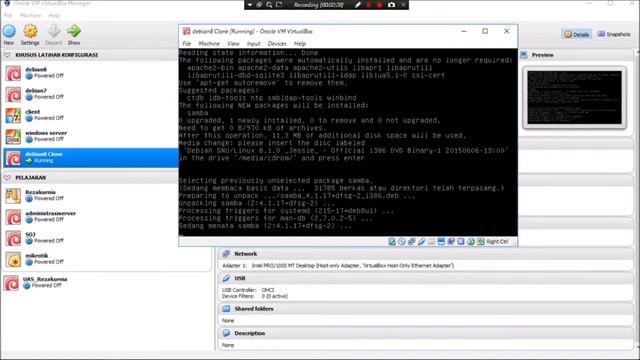640x360 pixels.
Task: Select the debian8 Clone running VM
Action: pyautogui.click(x=90, y=158)
